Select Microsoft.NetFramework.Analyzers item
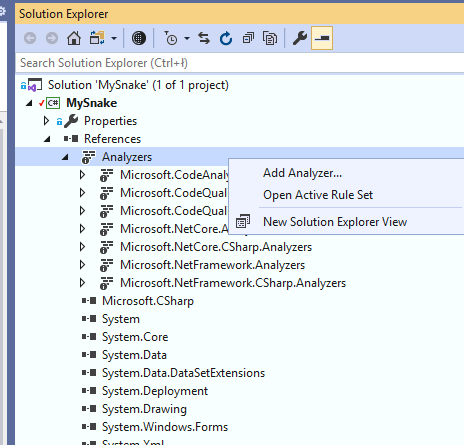This screenshot has height=445, width=464. click(212, 265)
